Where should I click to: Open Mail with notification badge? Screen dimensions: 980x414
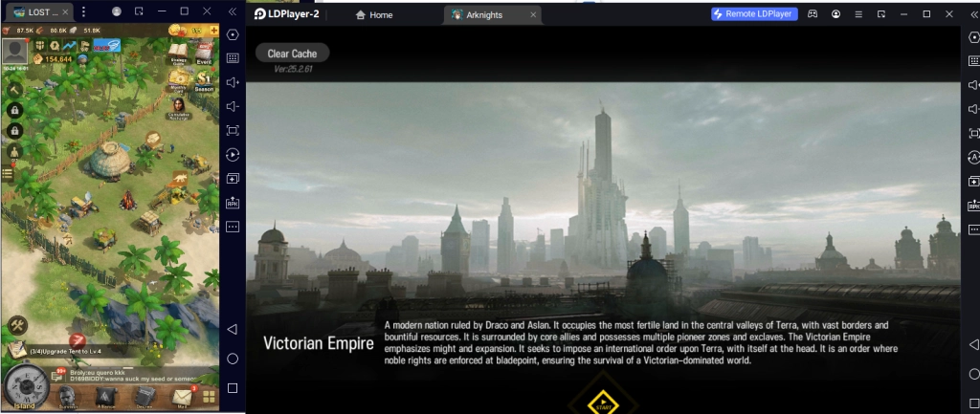[x=183, y=397]
